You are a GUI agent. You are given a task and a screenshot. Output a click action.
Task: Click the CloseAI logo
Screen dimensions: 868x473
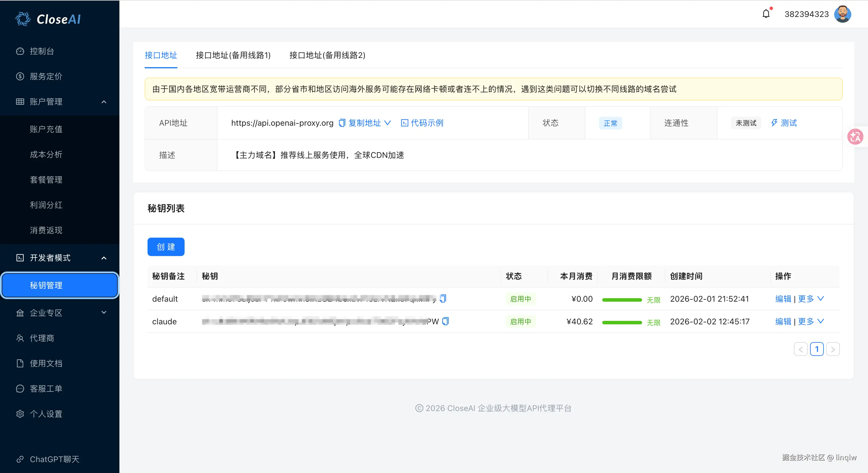(48, 19)
